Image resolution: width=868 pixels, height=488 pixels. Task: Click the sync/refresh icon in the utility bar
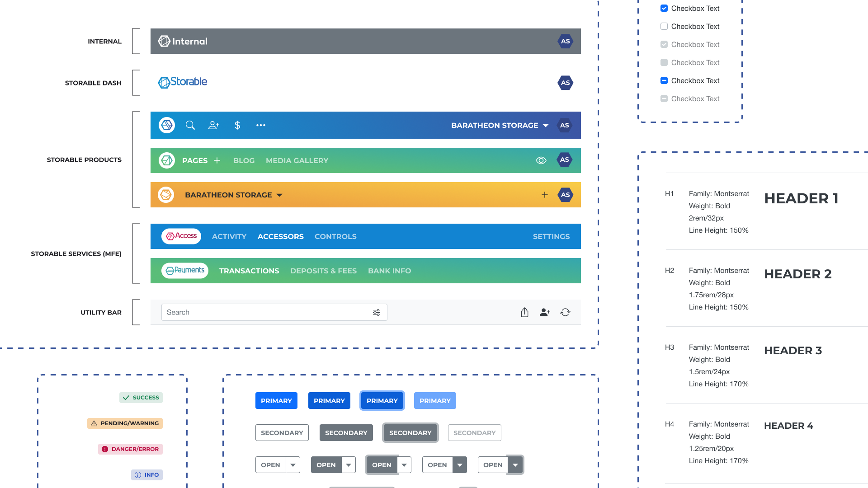565,312
